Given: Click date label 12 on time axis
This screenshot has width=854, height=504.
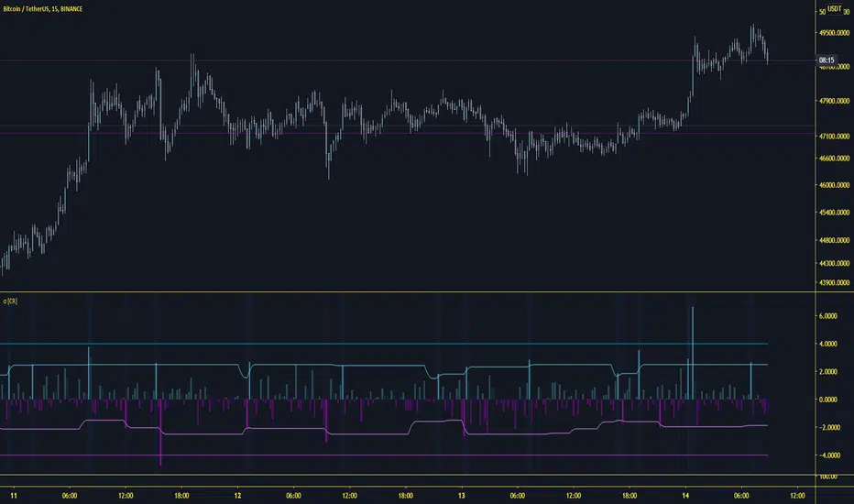Looking at the screenshot, I should [237, 496].
